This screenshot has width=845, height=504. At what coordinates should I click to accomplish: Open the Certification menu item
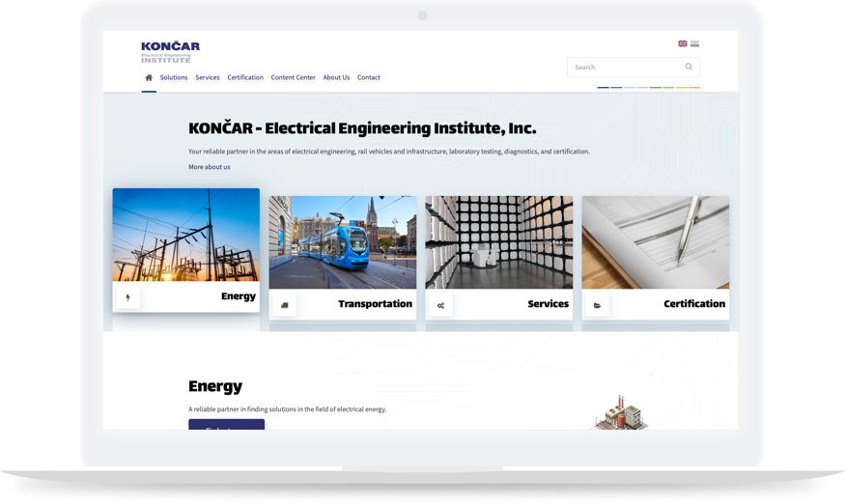(x=245, y=77)
